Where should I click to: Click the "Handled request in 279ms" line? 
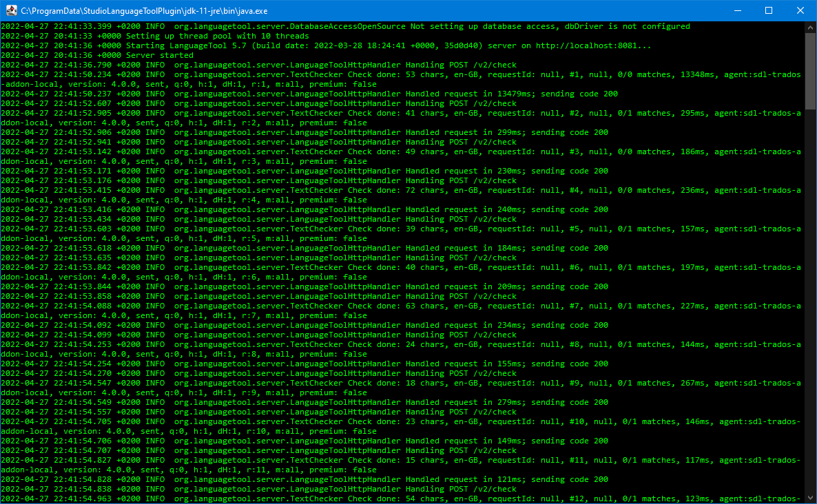(x=506, y=402)
